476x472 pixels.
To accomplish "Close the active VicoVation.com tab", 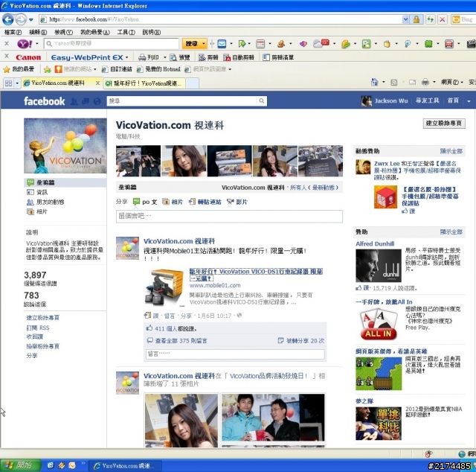I will pos(97,83).
